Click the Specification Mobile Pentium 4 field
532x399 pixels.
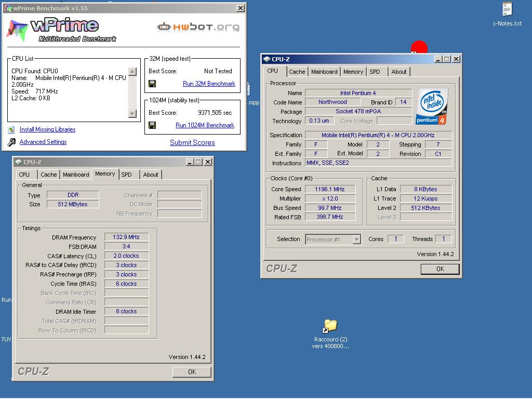pos(378,135)
